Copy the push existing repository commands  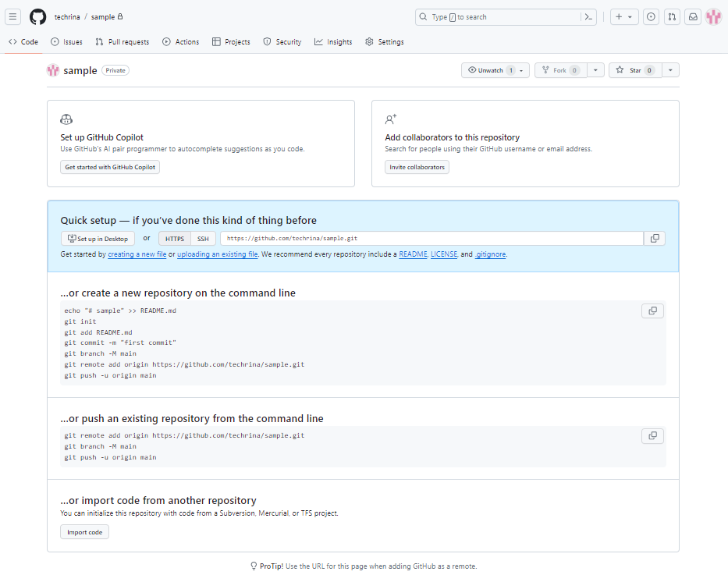pyautogui.click(x=652, y=436)
